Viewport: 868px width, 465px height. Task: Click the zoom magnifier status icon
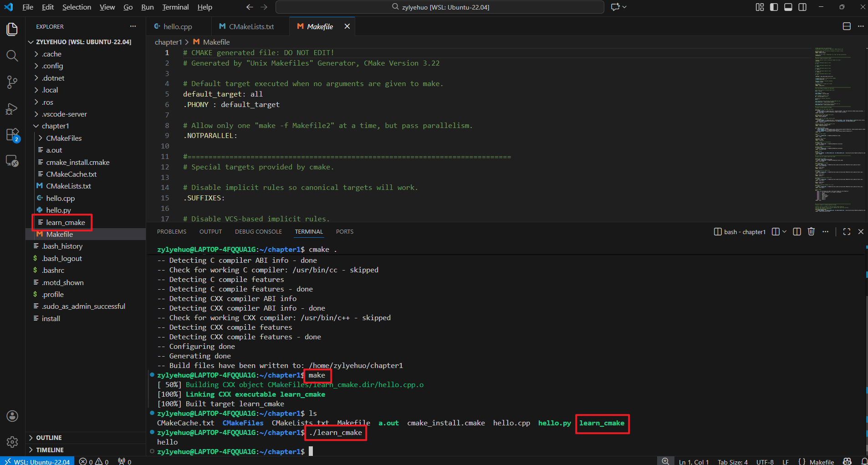665,461
